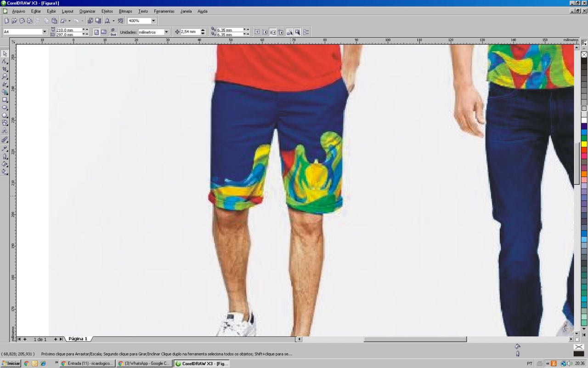588x368 pixels.
Task: Activate the Text tool
Action: pyautogui.click(x=5, y=131)
